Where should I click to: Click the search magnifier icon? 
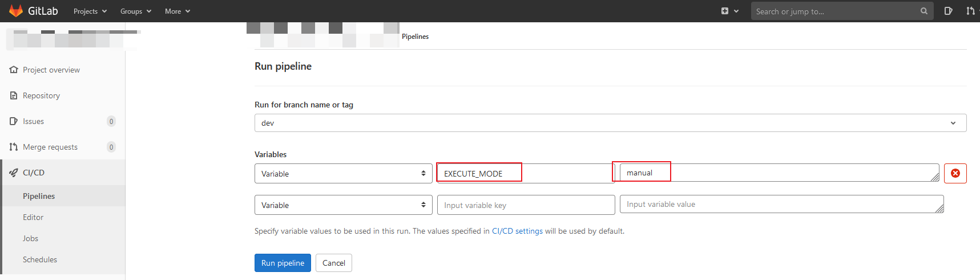point(923,11)
